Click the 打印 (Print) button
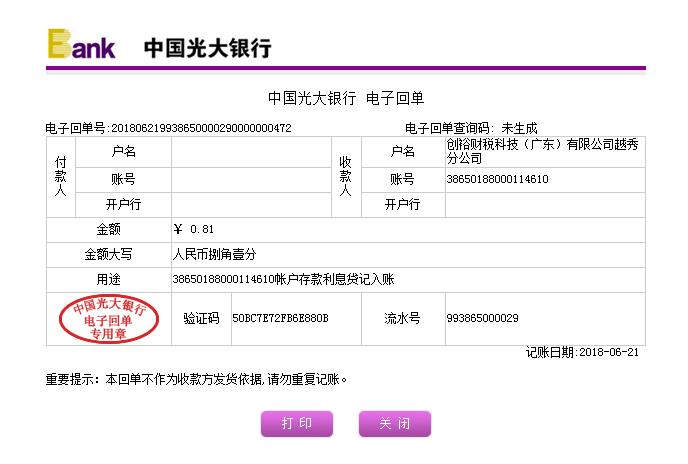The image size is (688, 464). (297, 424)
